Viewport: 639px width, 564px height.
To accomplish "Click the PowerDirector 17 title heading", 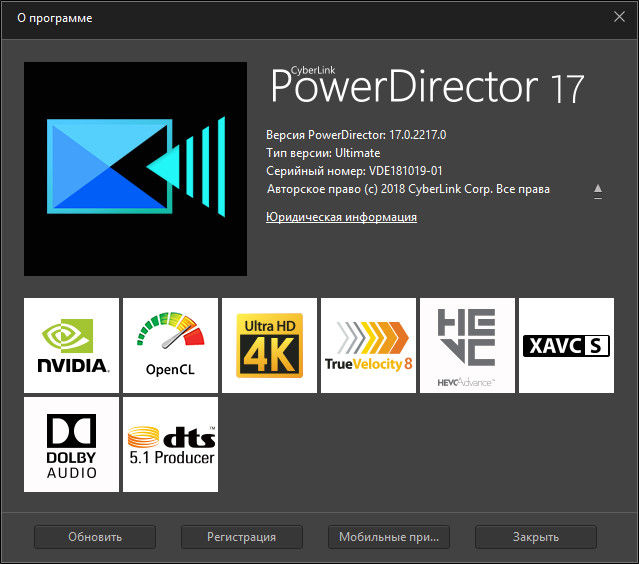I will pos(428,88).
